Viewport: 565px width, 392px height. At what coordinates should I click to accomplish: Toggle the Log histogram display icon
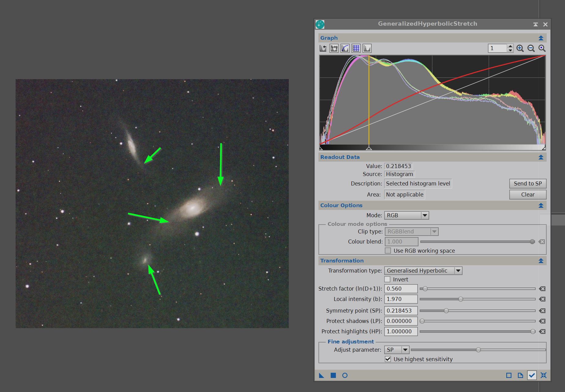point(334,48)
